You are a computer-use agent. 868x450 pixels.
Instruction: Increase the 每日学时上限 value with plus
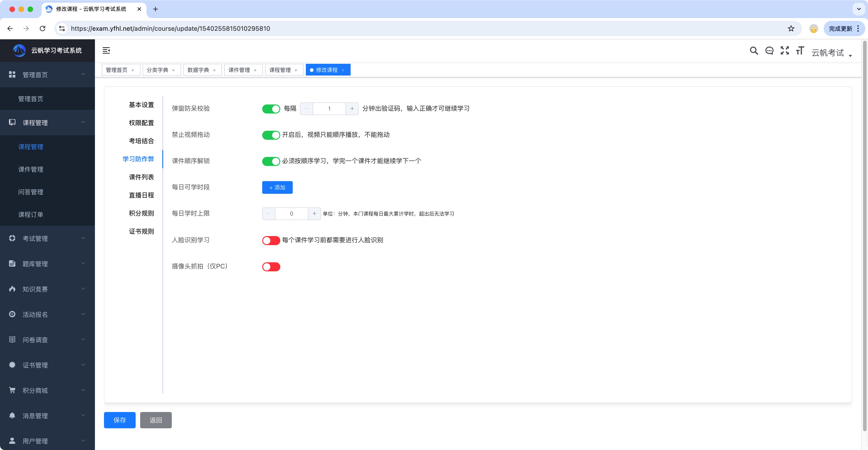coord(314,214)
